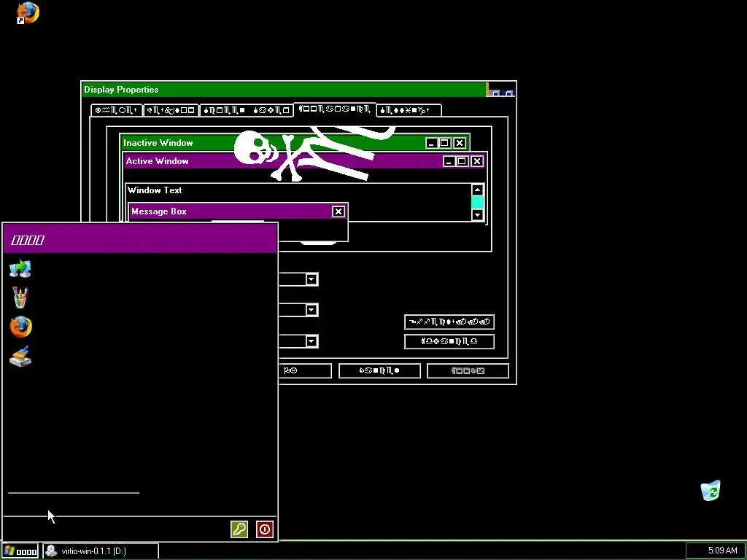
Task: Click the 5:09 AM taskbar clock
Action: (722, 551)
